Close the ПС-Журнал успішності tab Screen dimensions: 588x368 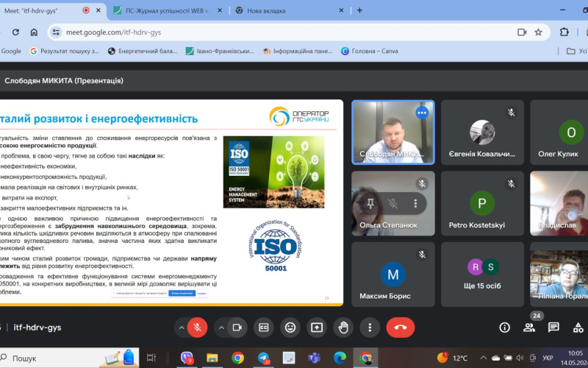click(x=220, y=10)
